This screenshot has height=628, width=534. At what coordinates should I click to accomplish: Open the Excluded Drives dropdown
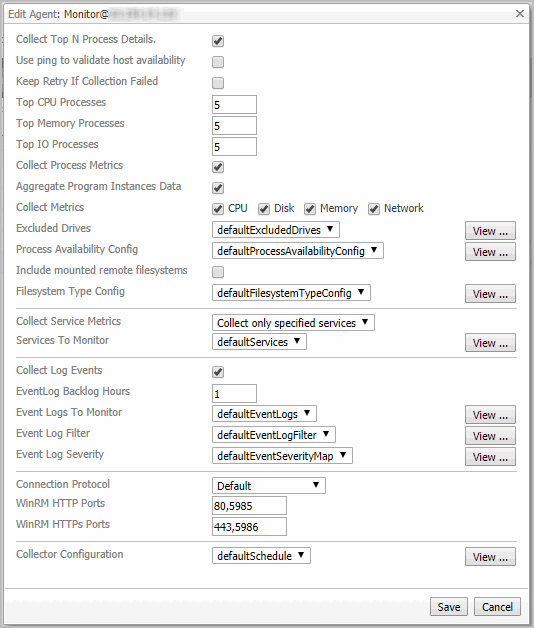(276, 230)
